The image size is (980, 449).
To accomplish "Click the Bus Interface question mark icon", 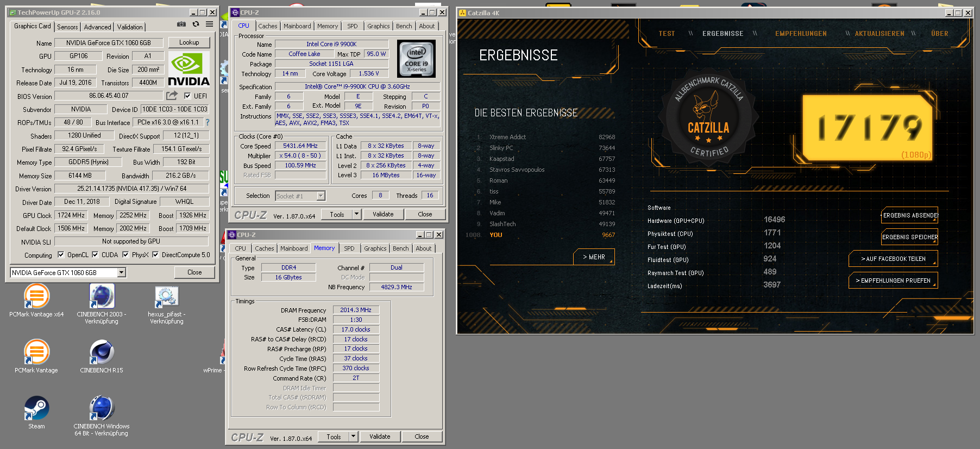I will click(x=207, y=122).
